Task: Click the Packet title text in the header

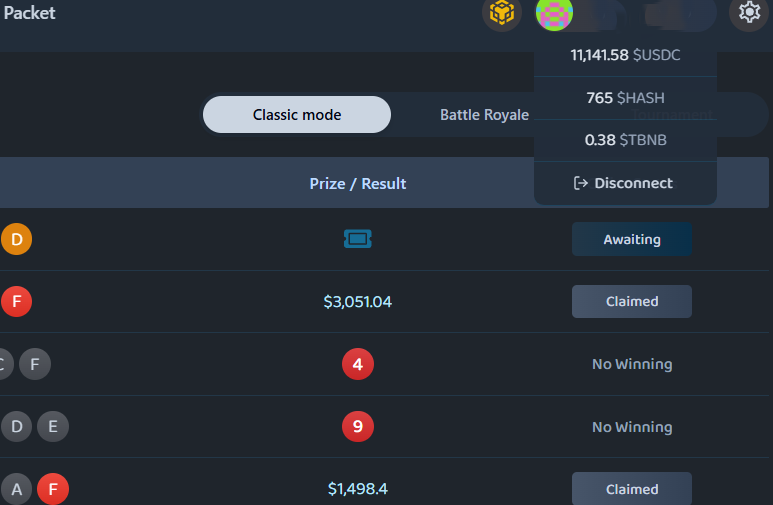Action: 29,13
